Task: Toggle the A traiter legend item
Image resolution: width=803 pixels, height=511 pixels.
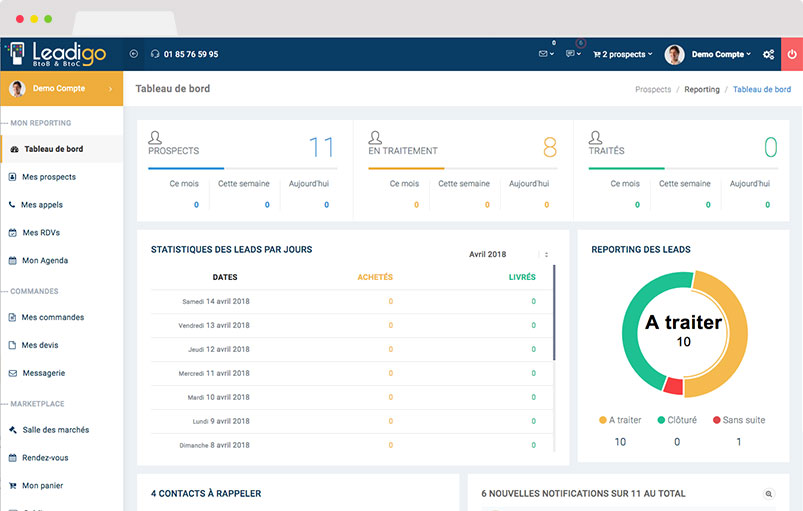Action: pyautogui.click(x=619, y=420)
